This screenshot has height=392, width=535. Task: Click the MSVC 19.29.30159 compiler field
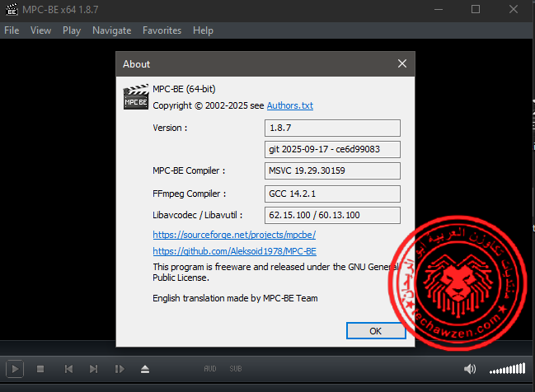tap(332, 170)
